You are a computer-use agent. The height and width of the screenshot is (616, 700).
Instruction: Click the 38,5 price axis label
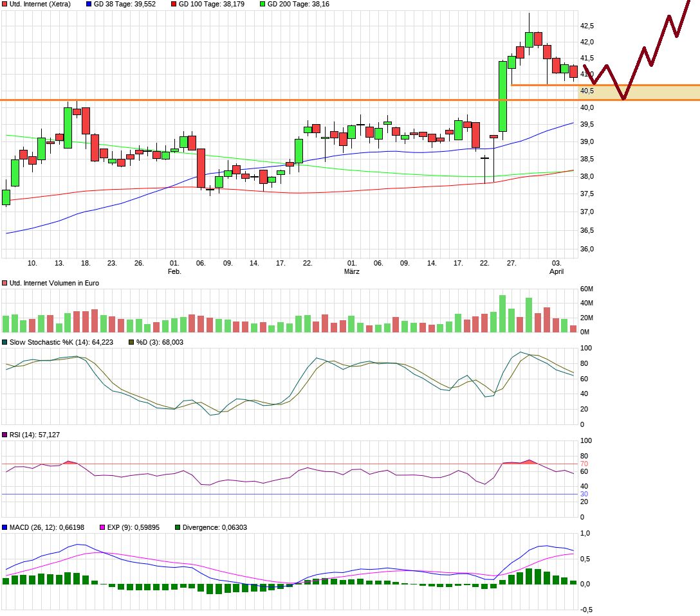[587, 159]
